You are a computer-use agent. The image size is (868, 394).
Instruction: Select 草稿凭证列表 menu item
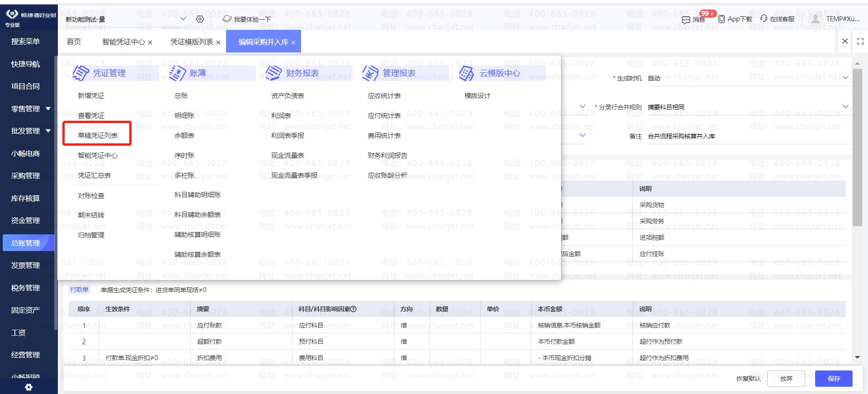pos(98,135)
